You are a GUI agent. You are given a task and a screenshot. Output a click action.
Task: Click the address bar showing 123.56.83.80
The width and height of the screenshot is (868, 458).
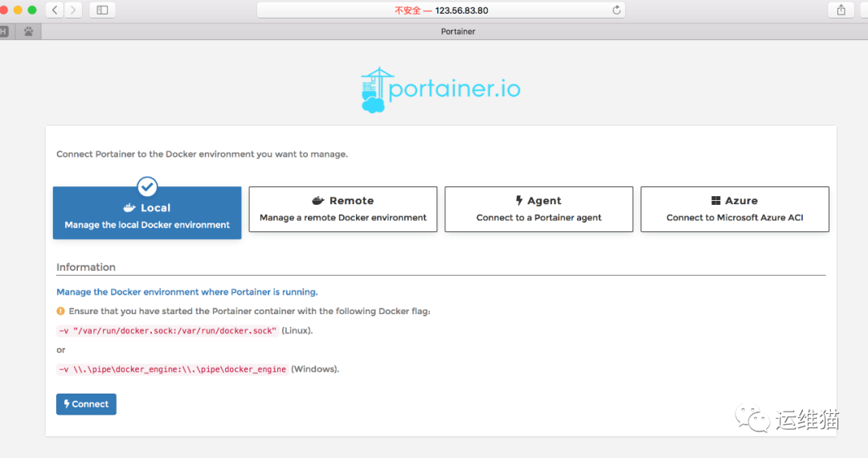pyautogui.click(x=441, y=10)
